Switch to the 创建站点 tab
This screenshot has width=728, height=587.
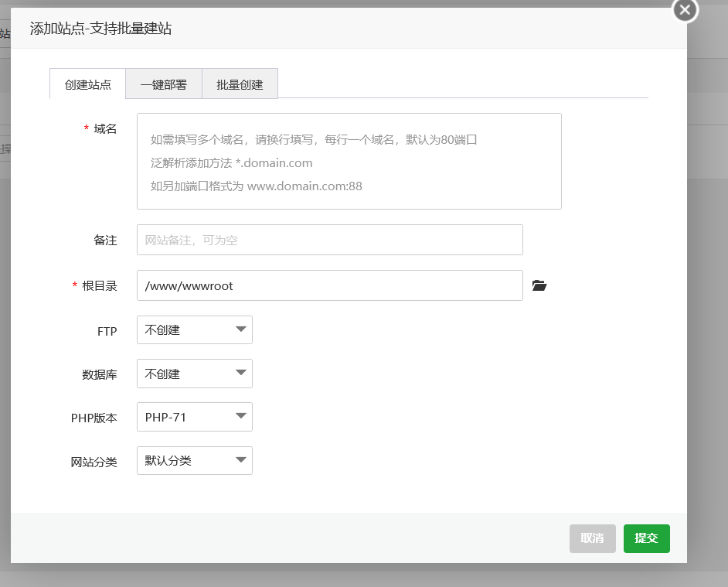87,85
